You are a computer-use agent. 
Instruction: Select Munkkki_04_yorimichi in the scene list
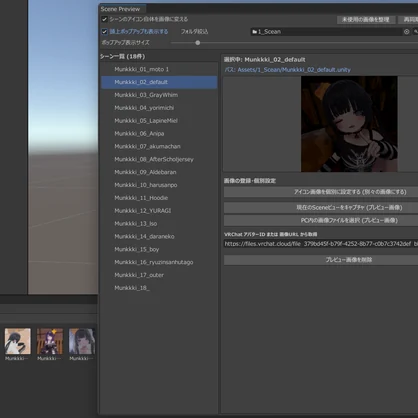point(159,108)
